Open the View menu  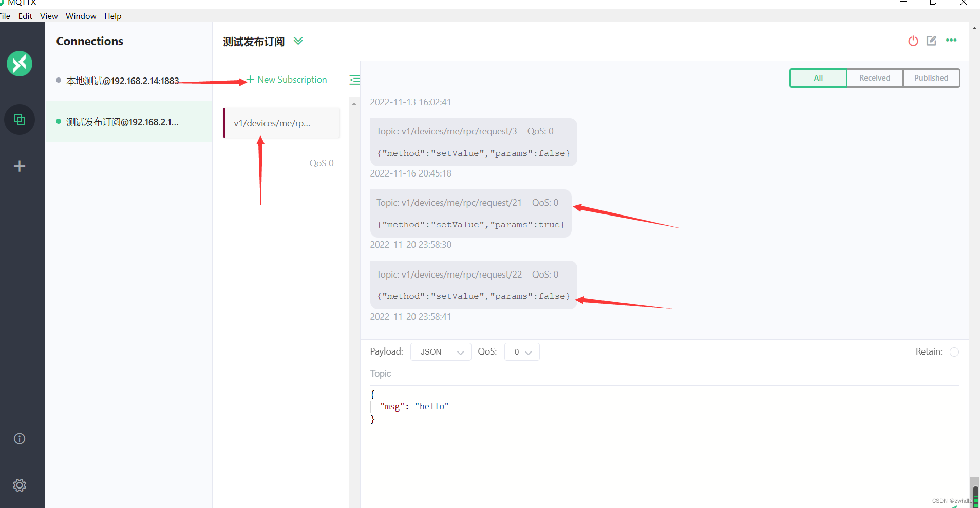(x=48, y=16)
